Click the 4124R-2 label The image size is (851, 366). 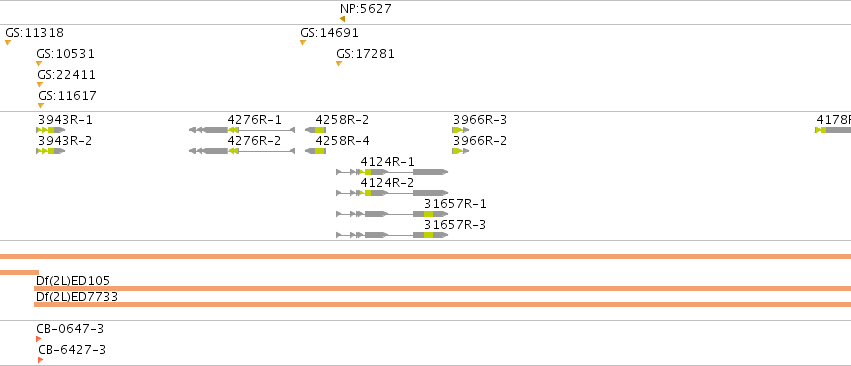[x=388, y=183]
